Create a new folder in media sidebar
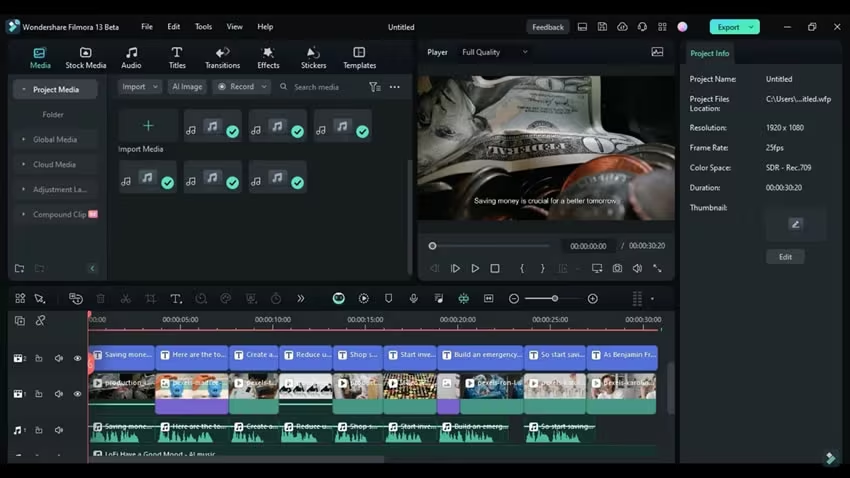 click(x=20, y=268)
